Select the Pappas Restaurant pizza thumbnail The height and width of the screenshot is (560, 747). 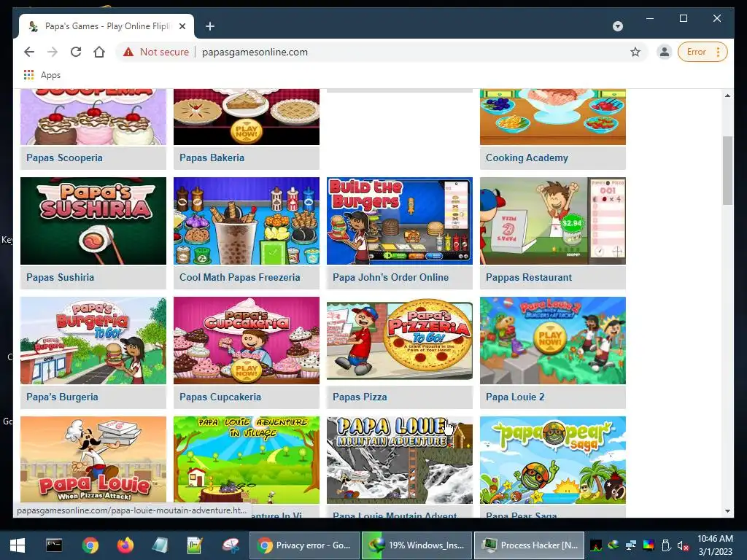coord(553,221)
